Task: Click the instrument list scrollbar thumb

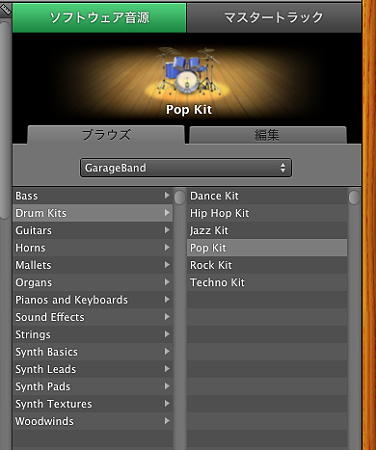Action: [354, 197]
